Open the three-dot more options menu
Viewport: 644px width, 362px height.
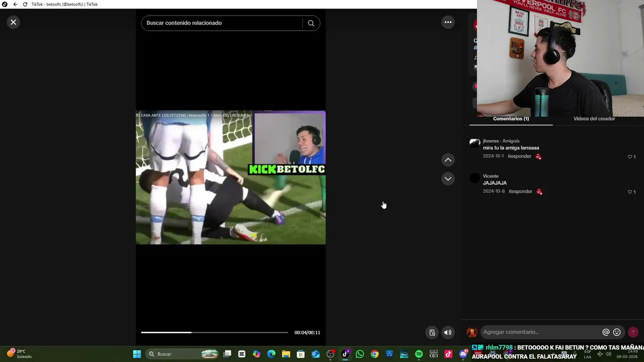point(448,22)
